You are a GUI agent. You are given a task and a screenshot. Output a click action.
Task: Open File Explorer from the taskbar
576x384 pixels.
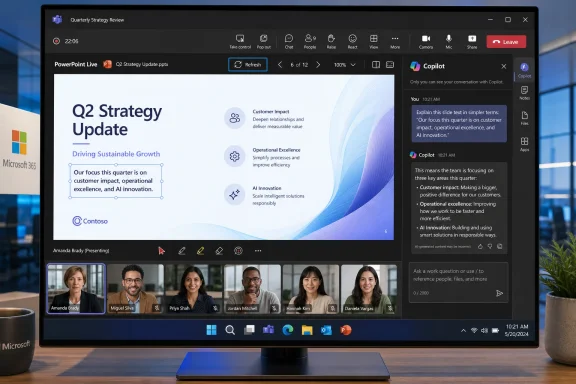tap(307, 330)
